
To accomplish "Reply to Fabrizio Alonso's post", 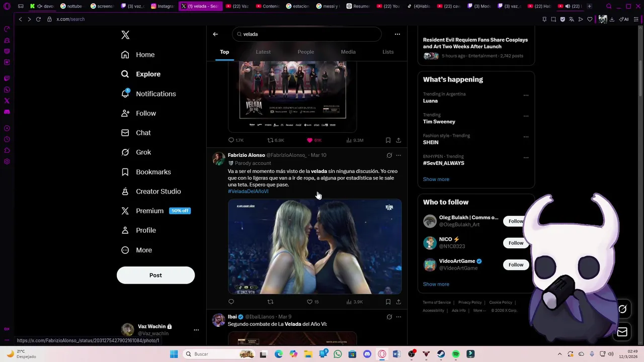I will 231,302.
